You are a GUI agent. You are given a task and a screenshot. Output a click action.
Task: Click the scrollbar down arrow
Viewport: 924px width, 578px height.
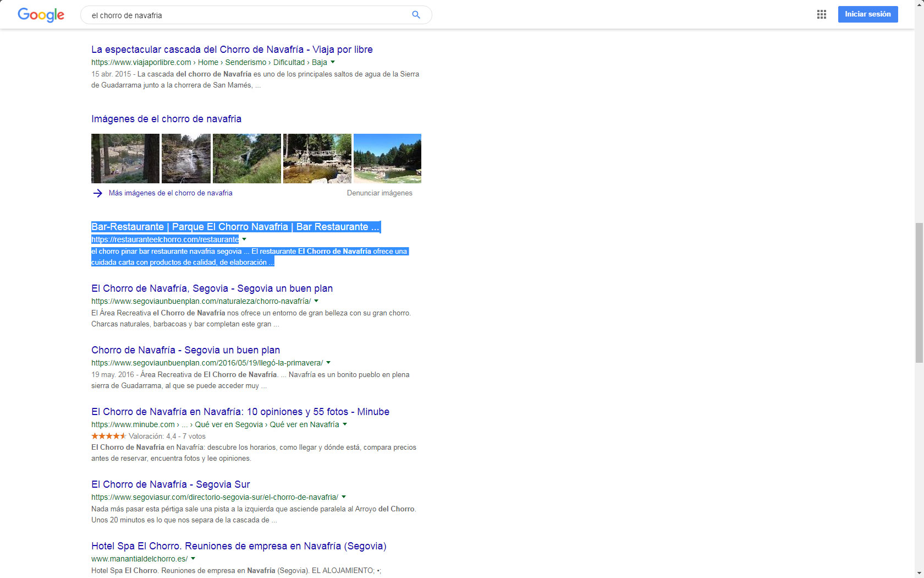coord(919,573)
